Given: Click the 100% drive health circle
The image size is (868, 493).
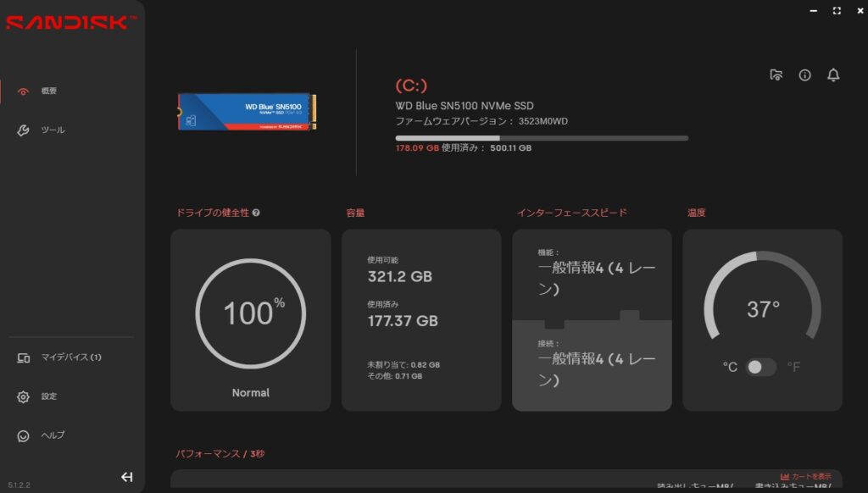Looking at the screenshot, I should tap(251, 313).
